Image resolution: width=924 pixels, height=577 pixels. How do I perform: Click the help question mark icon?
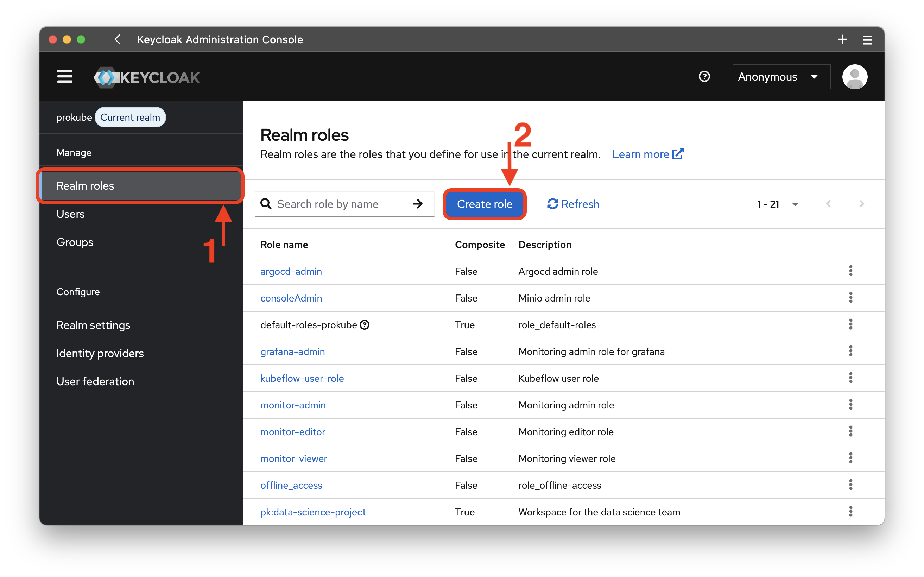tap(704, 76)
